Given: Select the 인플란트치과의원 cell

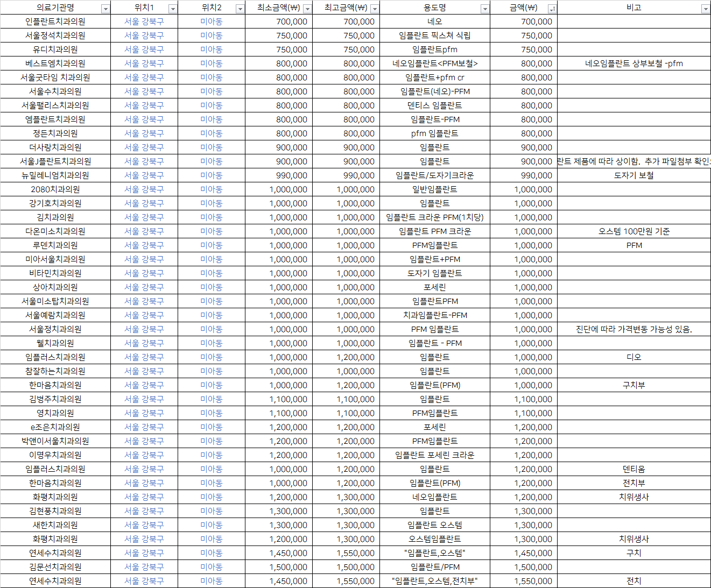Looking at the screenshot, I should click(55, 22).
